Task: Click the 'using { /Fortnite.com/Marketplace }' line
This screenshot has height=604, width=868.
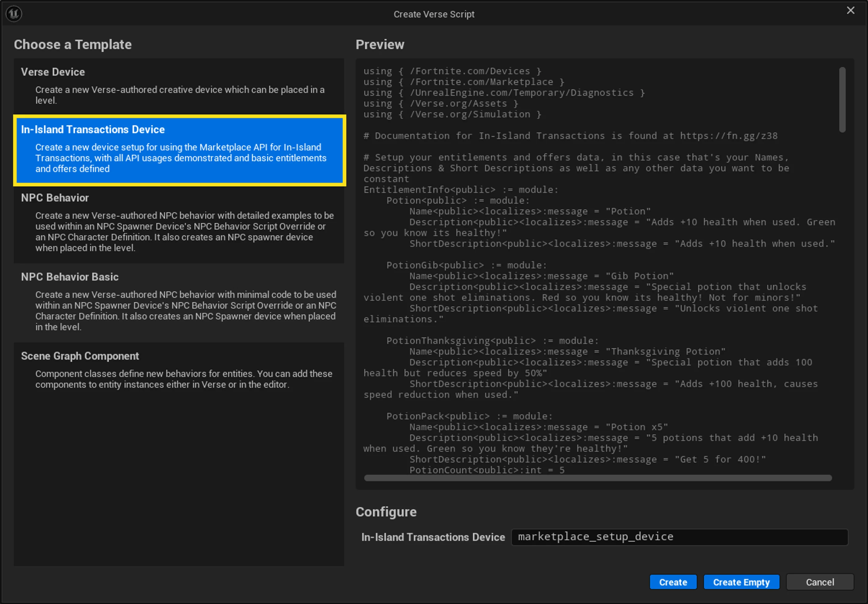Action: (464, 82)
